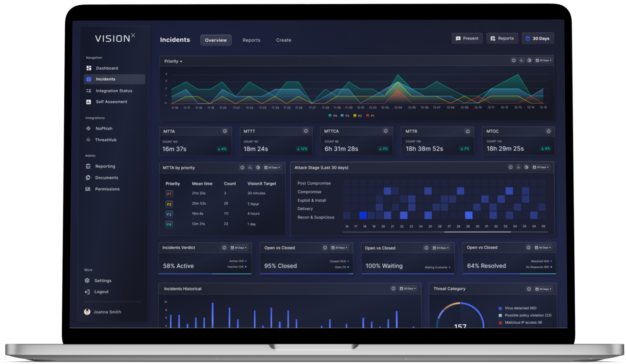The image size is (626, 364).
Task: Click the Logout icon in the sidebar
Action: tap(87, 292)
